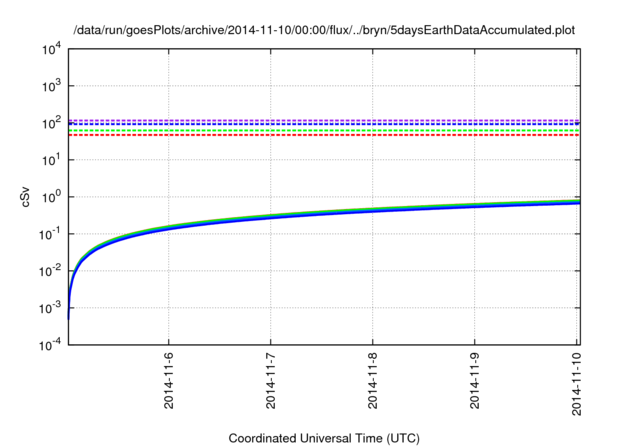
Task: Click the 10^2 y-axis label
Action: 51,123
